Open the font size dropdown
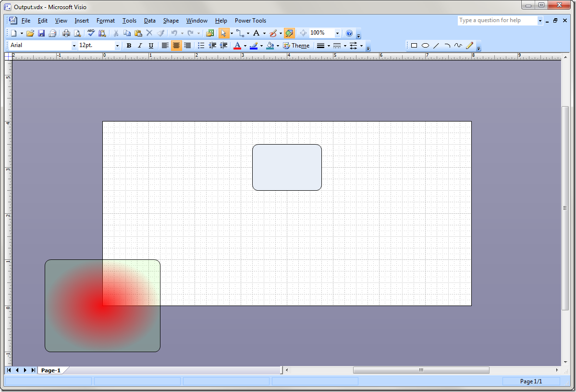Viewport: 576px width, 392px height. pos(117,46)
